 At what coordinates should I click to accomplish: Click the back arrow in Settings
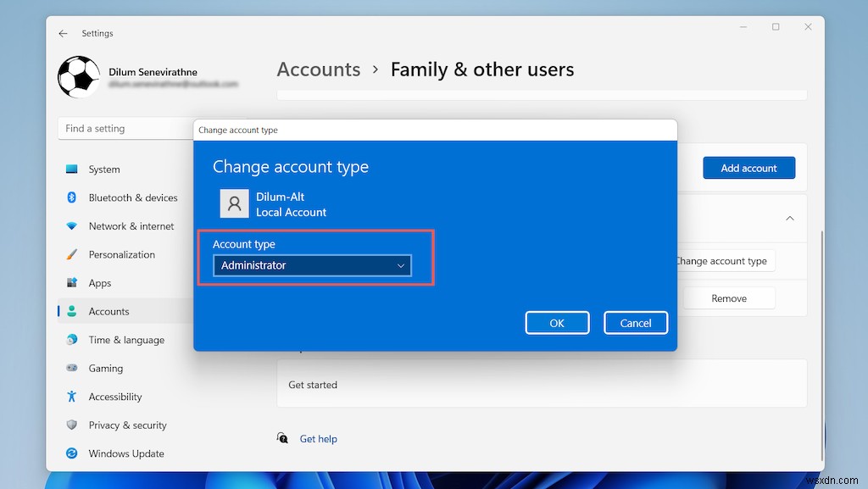63,33
